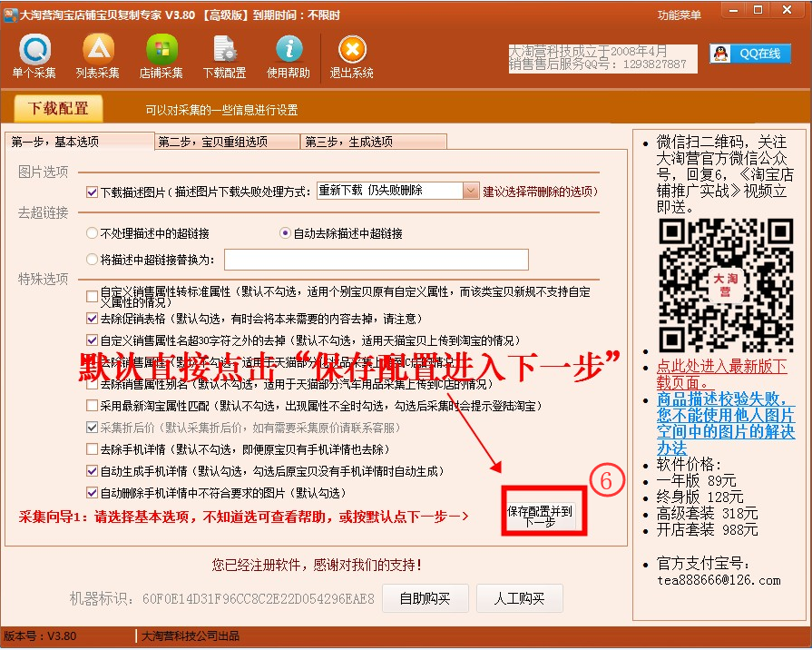Click the 高级套装 318元 price text
This screenshot has width=812, height=650.
pyautogui.click(x=707, y=514)
